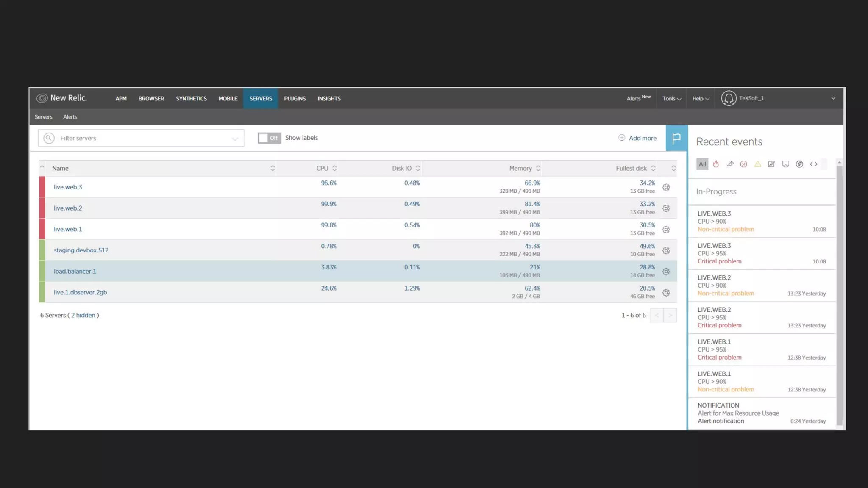Filter events by yellow warning triangle
Image resolution: width=868 pixels, height=488 pixels.
pyautogui.click(x=757, y=164)
